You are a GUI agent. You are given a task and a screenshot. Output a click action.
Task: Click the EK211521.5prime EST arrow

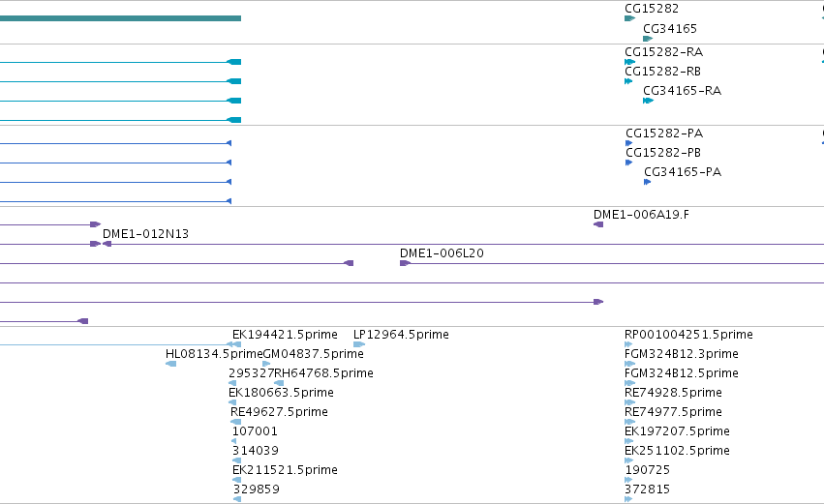[x=236, y=480]
